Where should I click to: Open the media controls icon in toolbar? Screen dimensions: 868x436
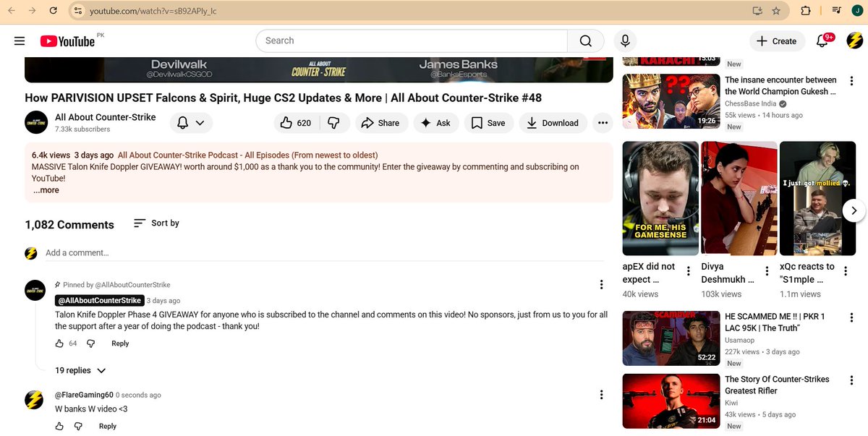[x=836, y=11]
